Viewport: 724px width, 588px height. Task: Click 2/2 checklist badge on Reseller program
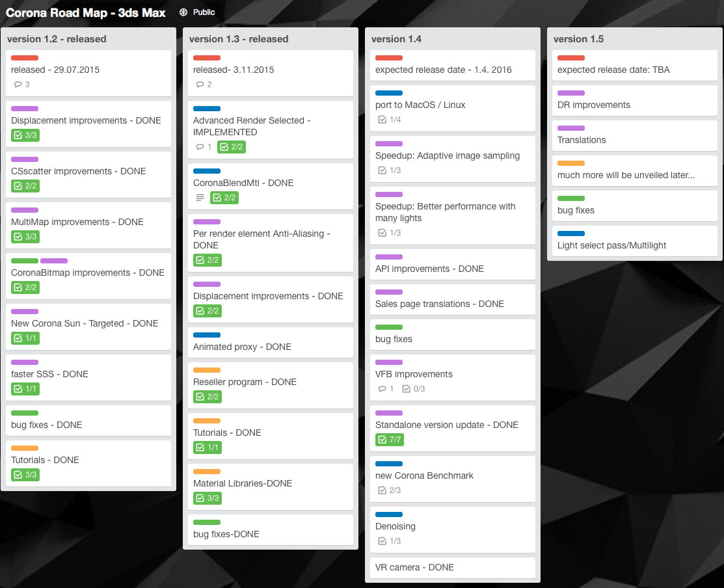click(x=208, y=397)
